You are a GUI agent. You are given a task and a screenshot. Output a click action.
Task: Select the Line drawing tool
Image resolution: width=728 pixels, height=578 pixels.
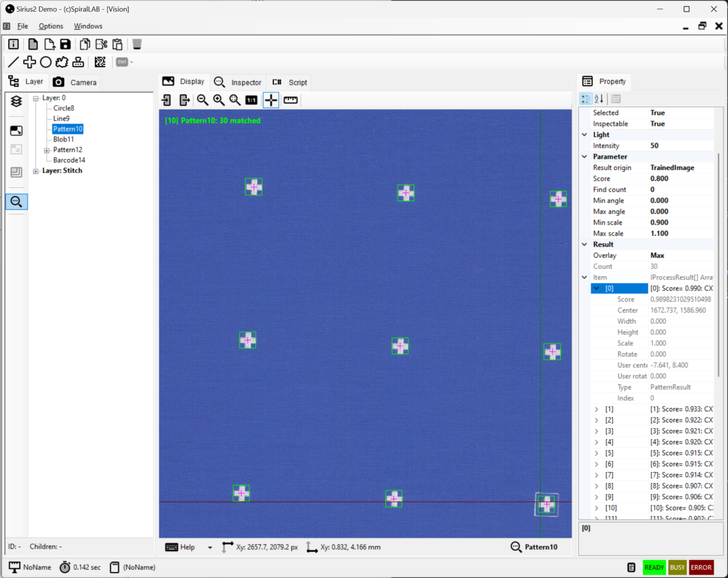click(13, 62)
